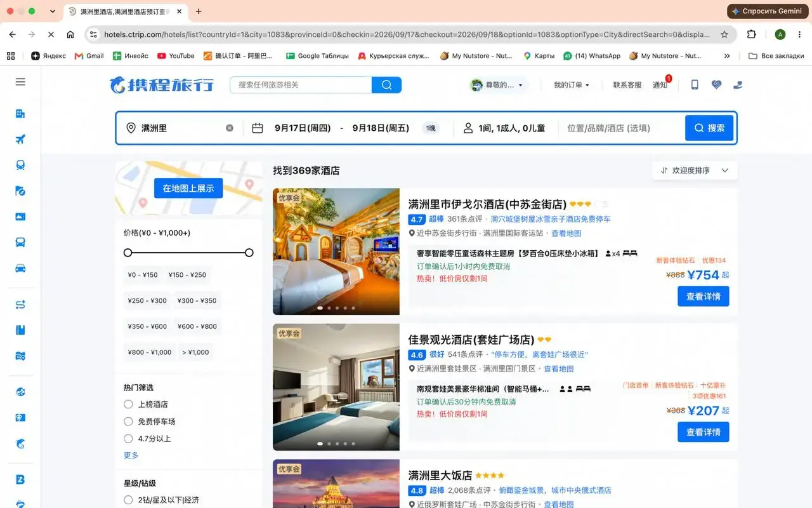Viewport: 812px width, 508px height.
Task: Adjust the left handle of the price slider
Action: click(128, 253)
